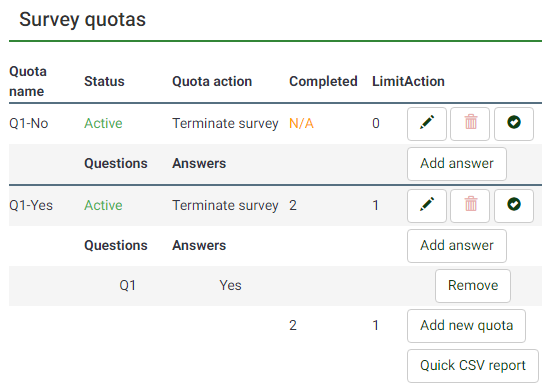
Task: Edit the Q1-Yes quota with the pencil icon
Action: tap(427, 206)
